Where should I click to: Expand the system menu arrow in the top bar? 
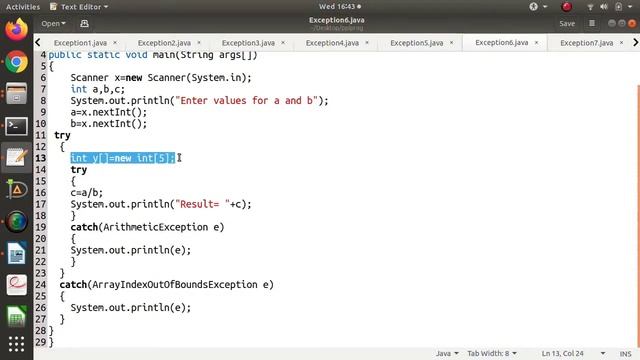point(631,7)
